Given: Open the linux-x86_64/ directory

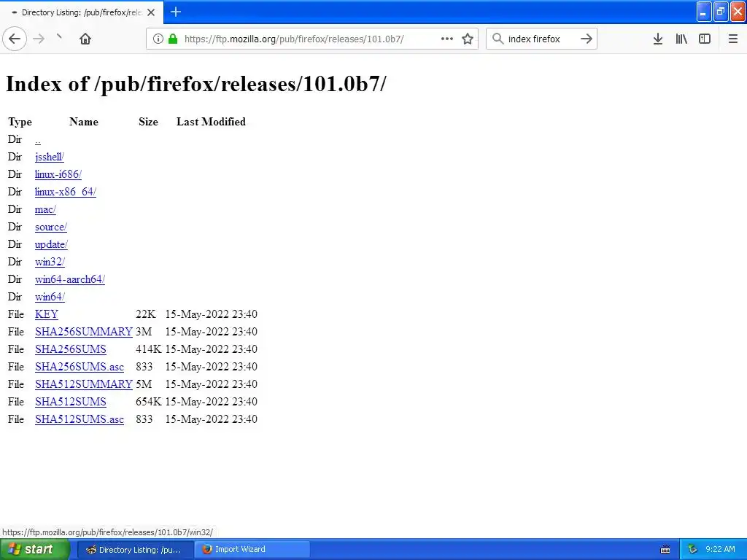Looking at the screenshot, I should click(x=65, y=192).
